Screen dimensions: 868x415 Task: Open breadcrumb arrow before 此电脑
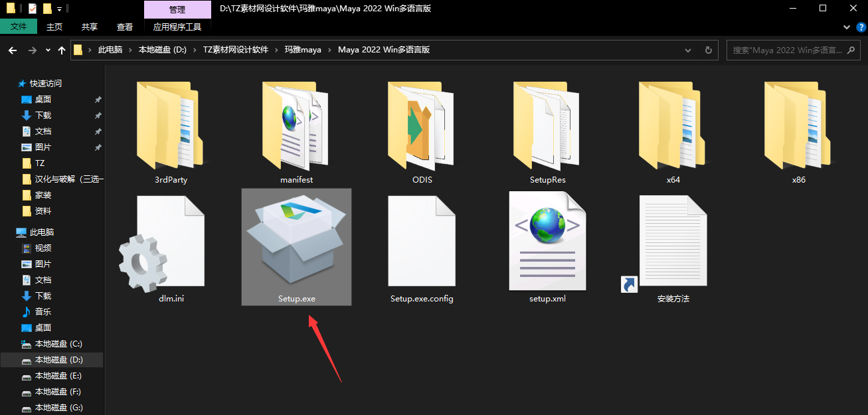click(x=90, y=50)
